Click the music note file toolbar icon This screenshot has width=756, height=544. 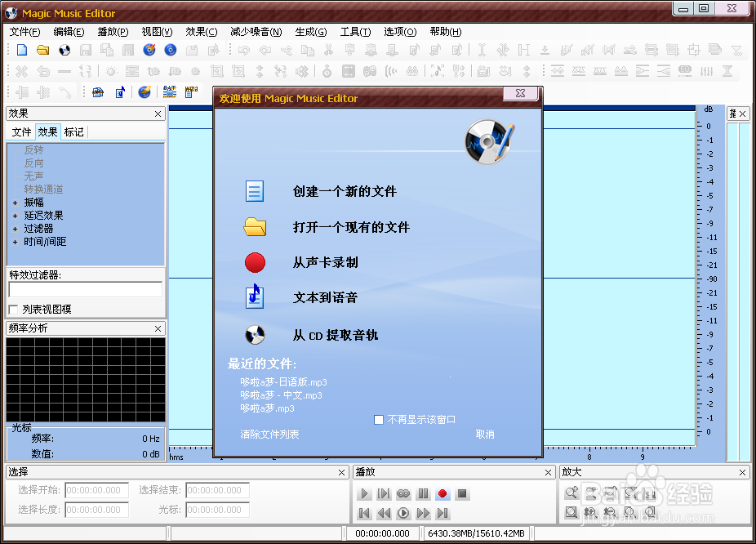click(x=119, y=91)
